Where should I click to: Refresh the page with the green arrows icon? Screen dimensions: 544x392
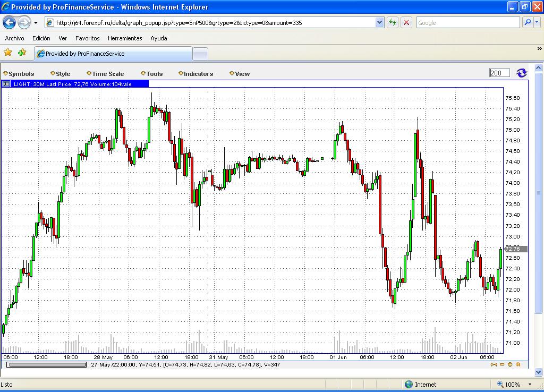pos(393,22)
